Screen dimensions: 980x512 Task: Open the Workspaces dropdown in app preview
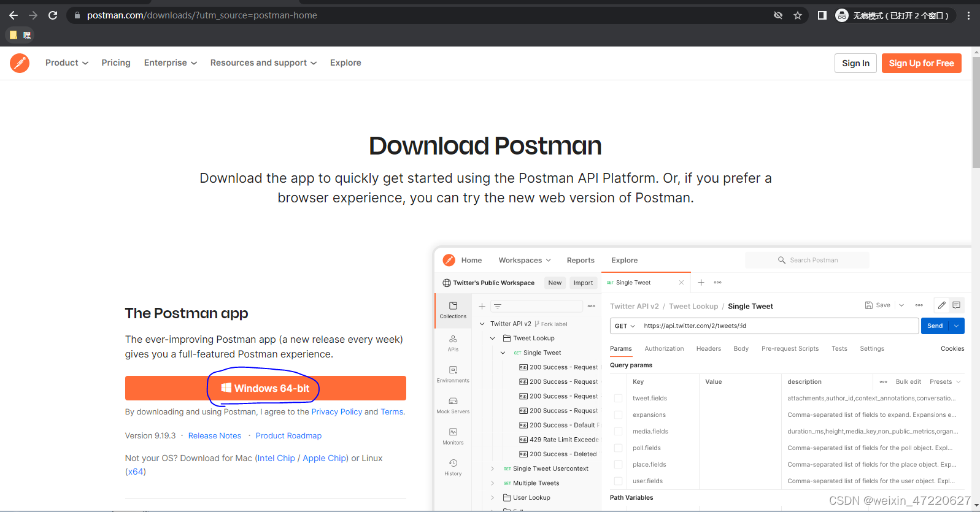point(525,260)
